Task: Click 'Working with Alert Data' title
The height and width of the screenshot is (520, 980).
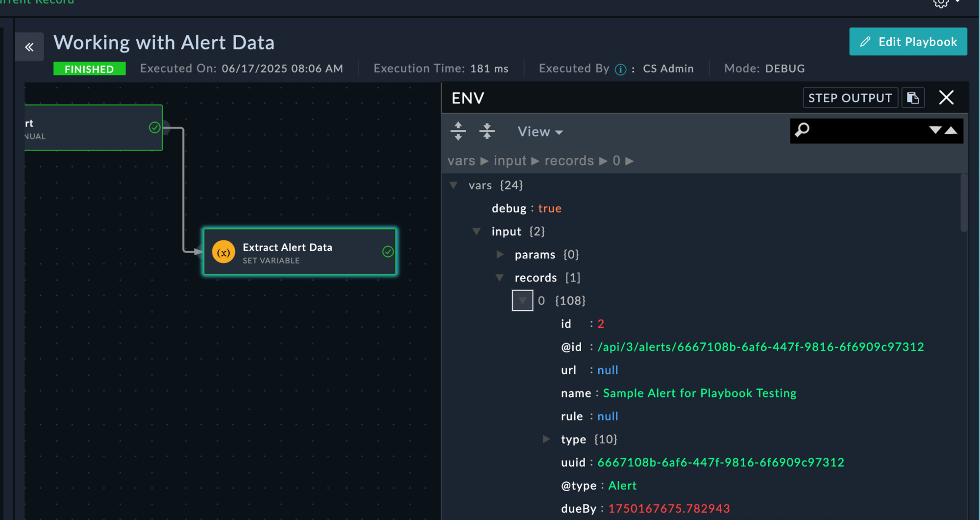Action: (164, 43)
